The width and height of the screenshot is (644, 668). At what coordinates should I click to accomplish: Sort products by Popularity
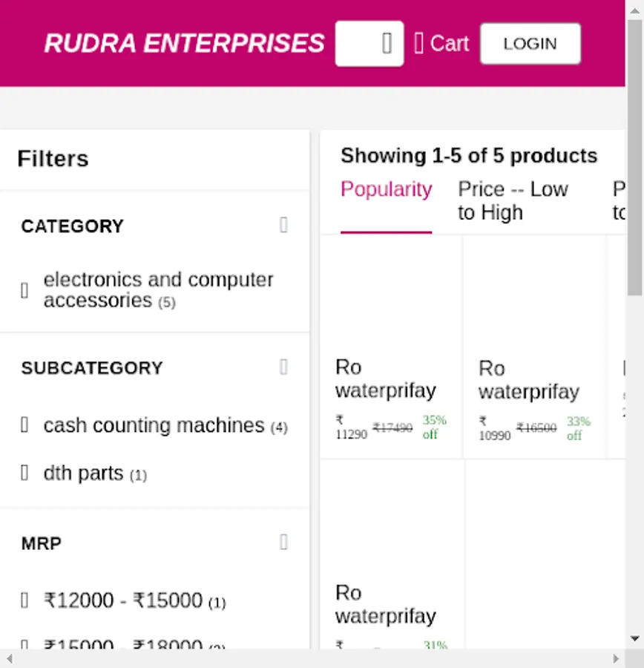pos(386,190)
